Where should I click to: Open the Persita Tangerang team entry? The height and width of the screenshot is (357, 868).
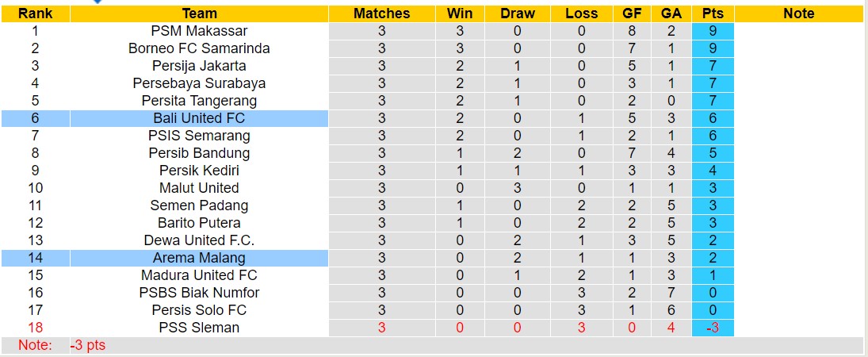(199, 101)
